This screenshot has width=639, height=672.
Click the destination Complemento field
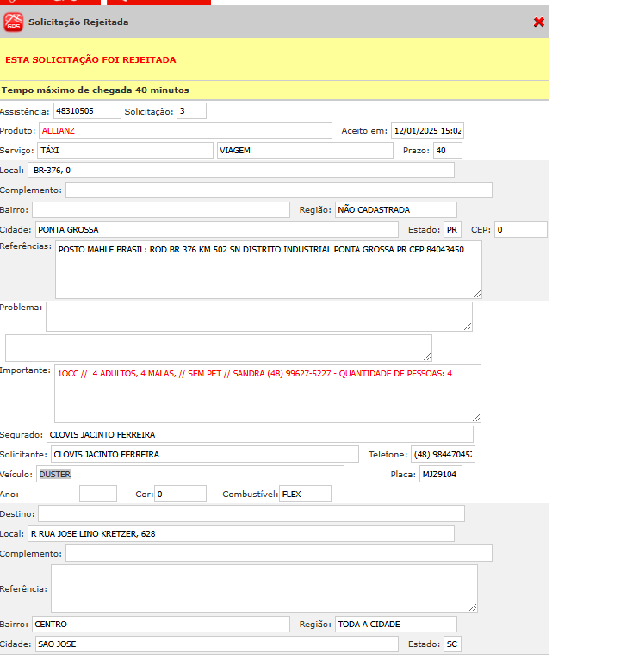279,553
